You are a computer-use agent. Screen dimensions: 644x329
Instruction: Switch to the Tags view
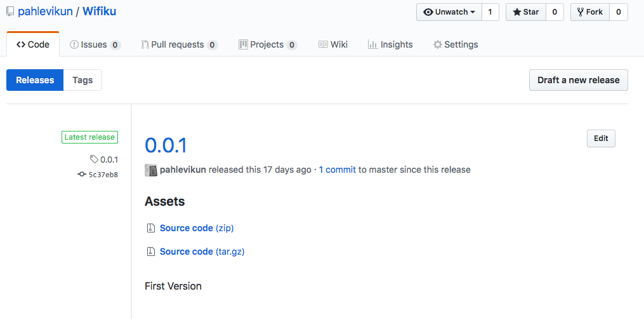coord(82,80)
